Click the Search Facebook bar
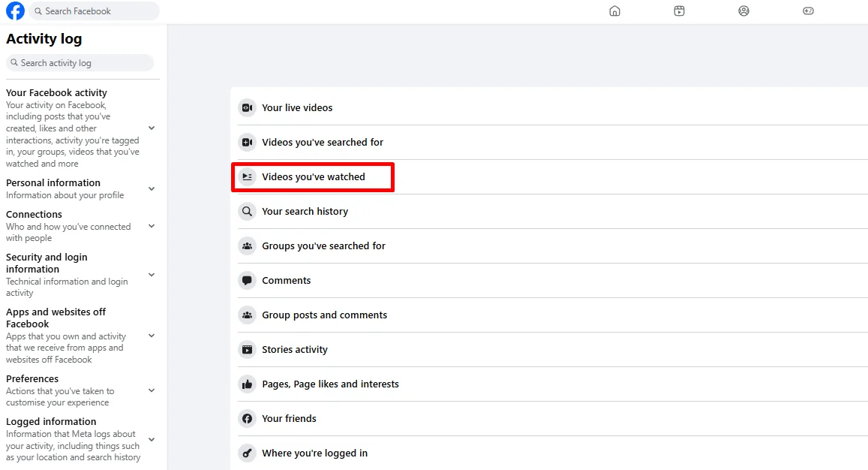 pyautogui.click(x=92, y=11)
